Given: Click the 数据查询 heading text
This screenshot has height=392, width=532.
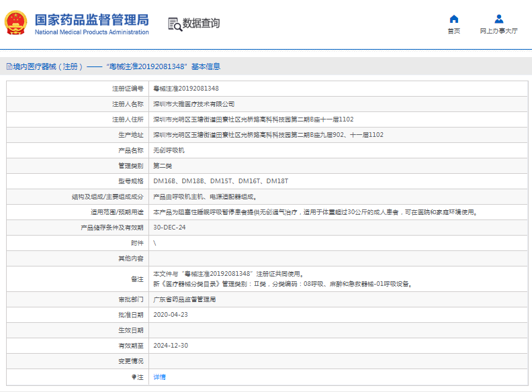Looking at the screenshot, I should pyautogui.click(x=202, y=23).
